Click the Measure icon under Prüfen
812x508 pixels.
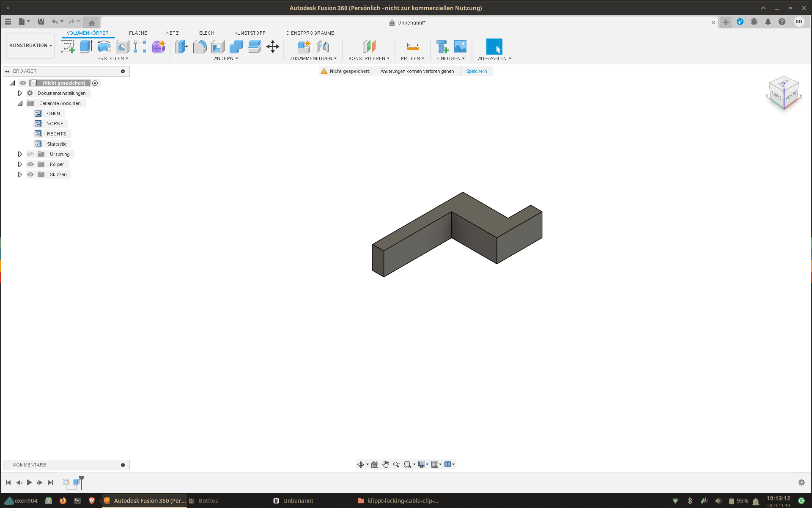(413, 47)
